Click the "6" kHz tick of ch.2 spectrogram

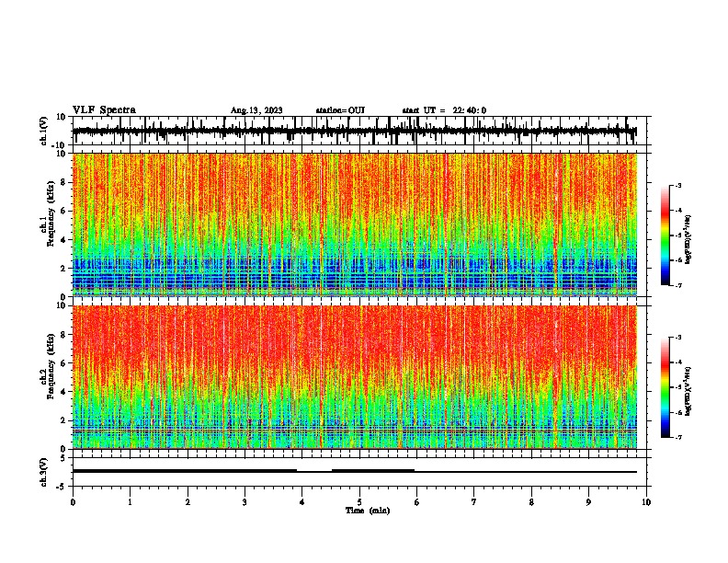63,363
